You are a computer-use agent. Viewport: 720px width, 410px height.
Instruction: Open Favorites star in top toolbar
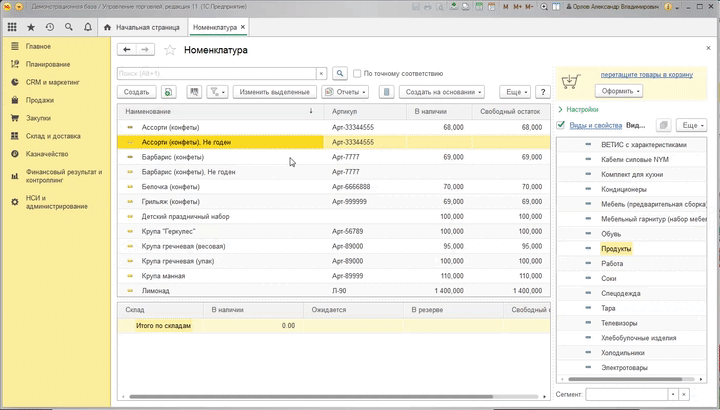(32, 27)
